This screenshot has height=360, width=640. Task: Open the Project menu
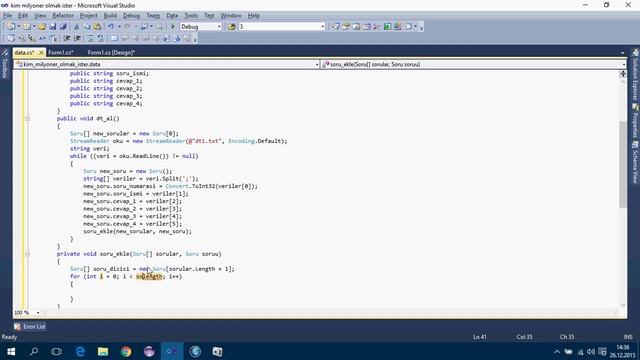coord(89,16)
